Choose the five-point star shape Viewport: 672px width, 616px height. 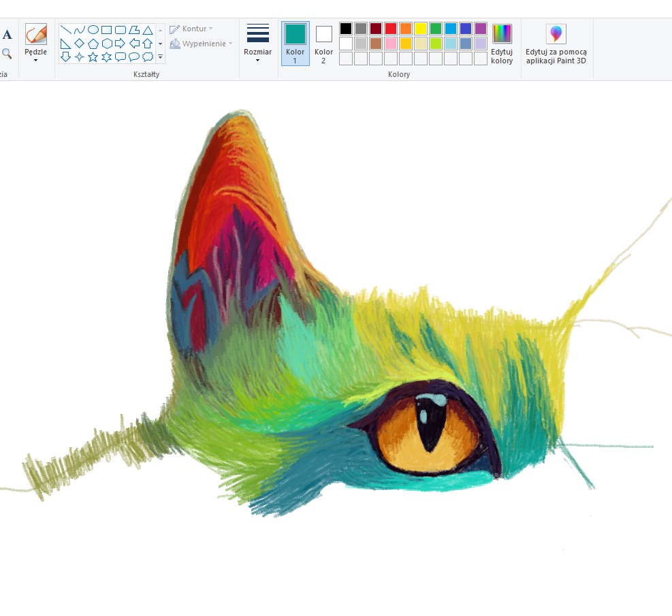(93, 57)
